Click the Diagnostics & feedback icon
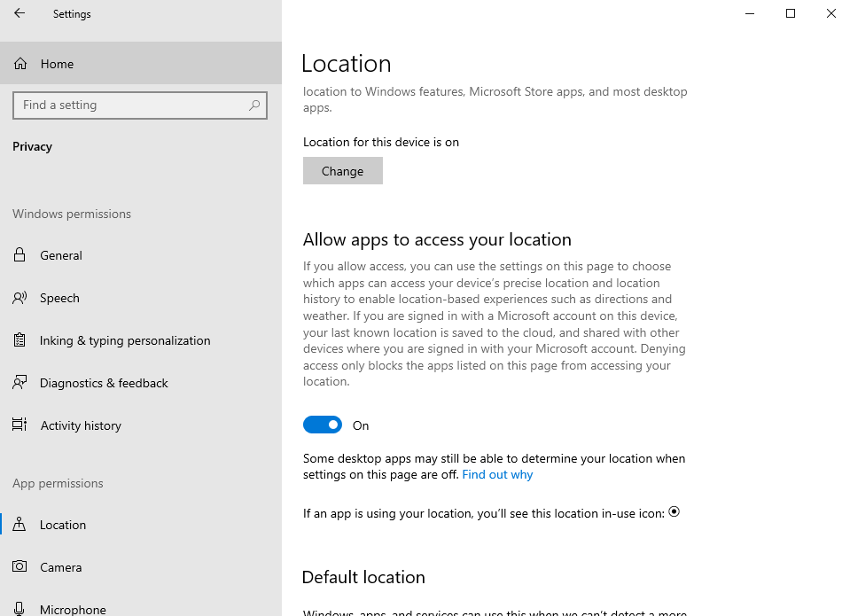Viewport: 842px width, 616px height. tap(19, 382)
